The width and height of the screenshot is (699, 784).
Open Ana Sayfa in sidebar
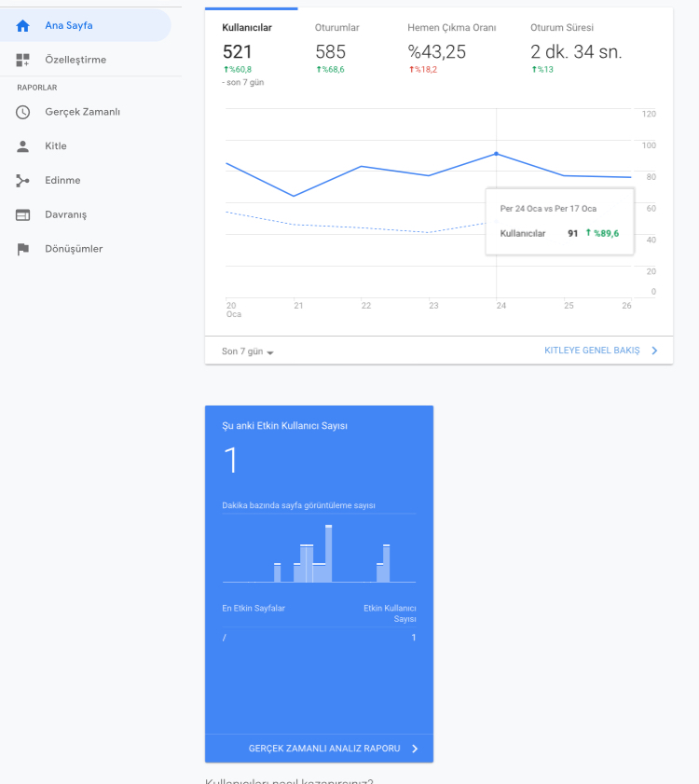(x=86, y=25)
